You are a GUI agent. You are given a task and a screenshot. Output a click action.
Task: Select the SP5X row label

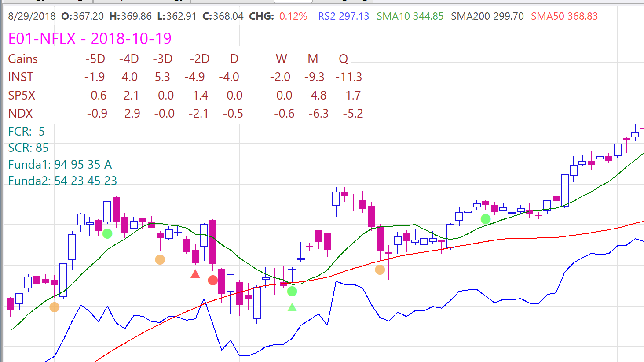click(22, 96)
